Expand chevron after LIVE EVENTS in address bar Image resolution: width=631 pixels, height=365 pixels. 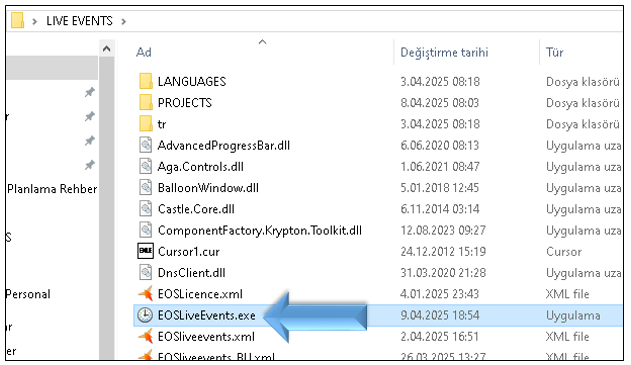click(x=124, y=21)
